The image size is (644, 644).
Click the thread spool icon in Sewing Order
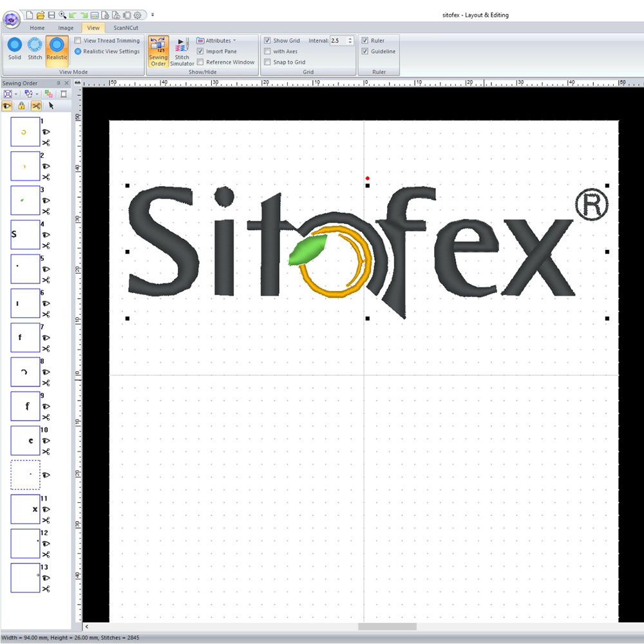tap(64, 94)
